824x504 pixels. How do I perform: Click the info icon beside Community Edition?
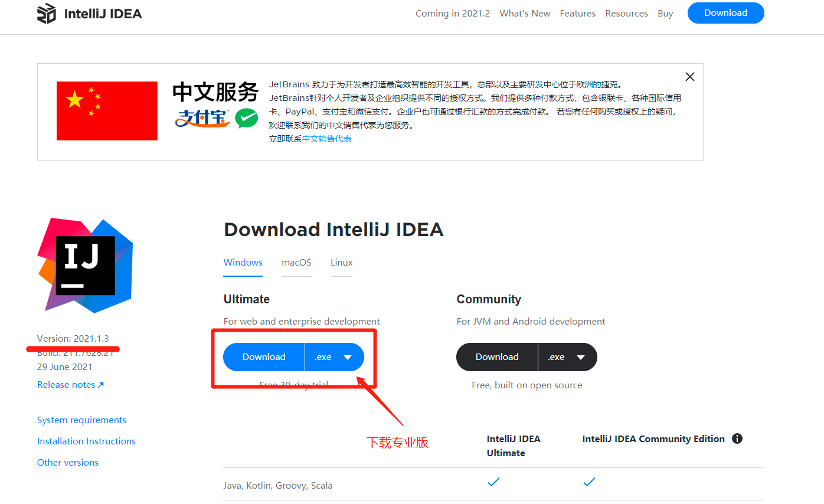click(737, 438)
